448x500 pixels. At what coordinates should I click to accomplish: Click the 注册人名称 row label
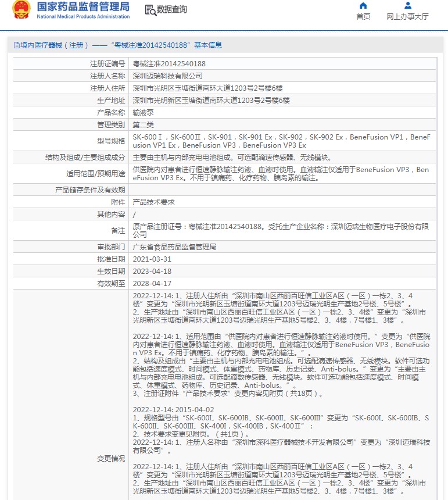[107, 76]
